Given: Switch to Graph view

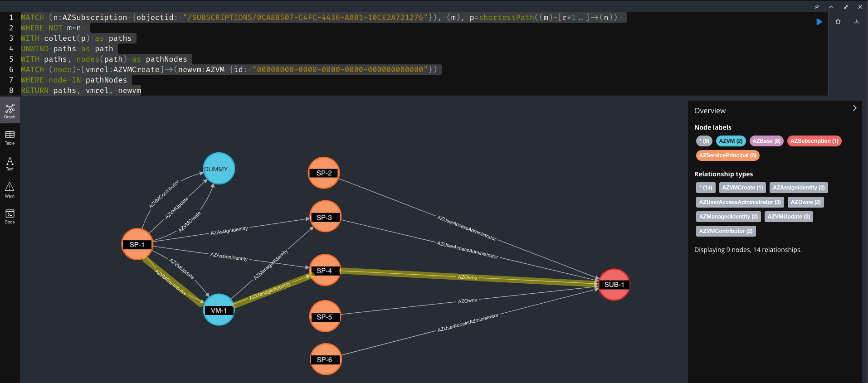Looking at the screenshot, I should point(10,111).
